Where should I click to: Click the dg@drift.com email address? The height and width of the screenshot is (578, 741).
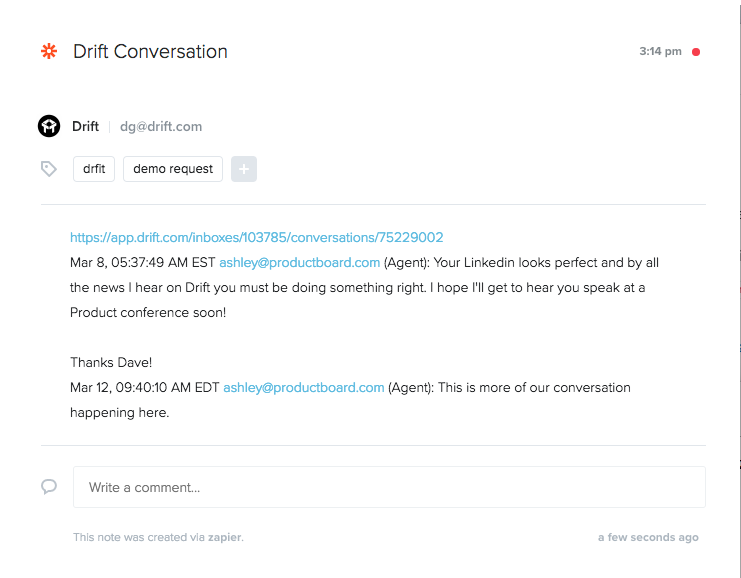click(x=161, y=127)
